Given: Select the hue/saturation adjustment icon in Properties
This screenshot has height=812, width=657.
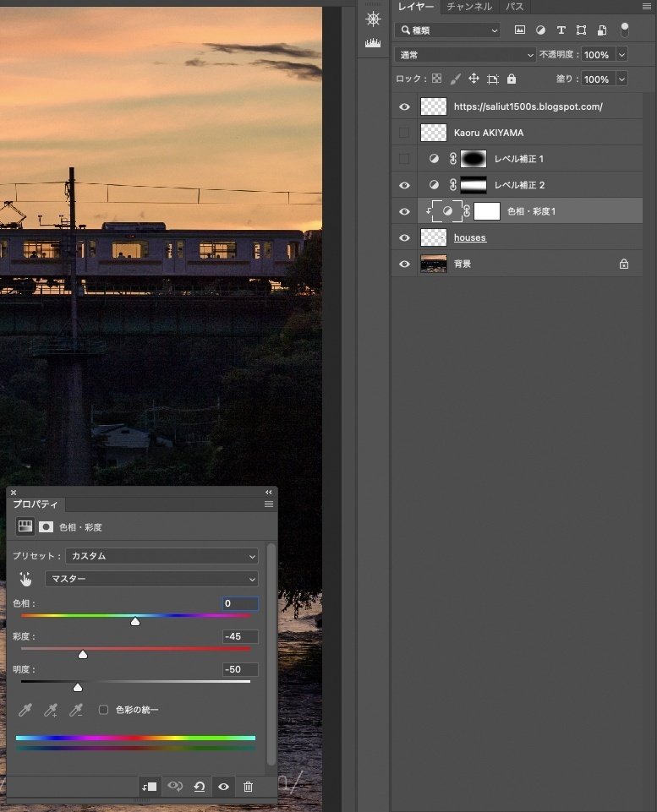Looking at the screenshot, I should [25, 526].
